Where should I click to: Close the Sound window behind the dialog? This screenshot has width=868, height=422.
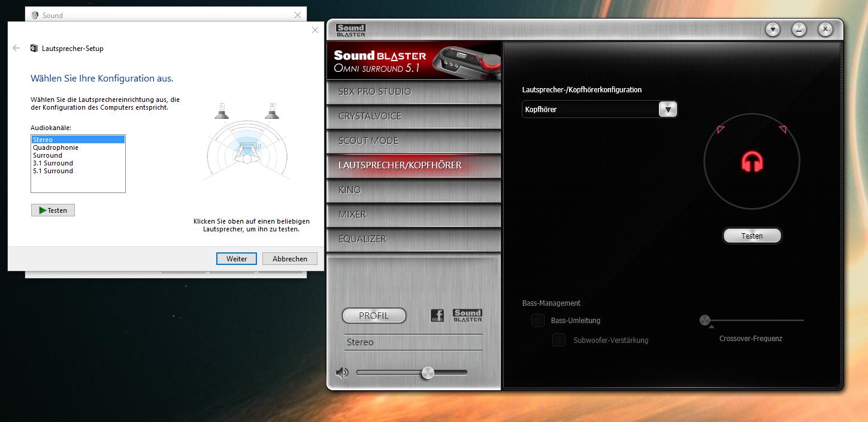pyautogui.click(x=298, y=15)
